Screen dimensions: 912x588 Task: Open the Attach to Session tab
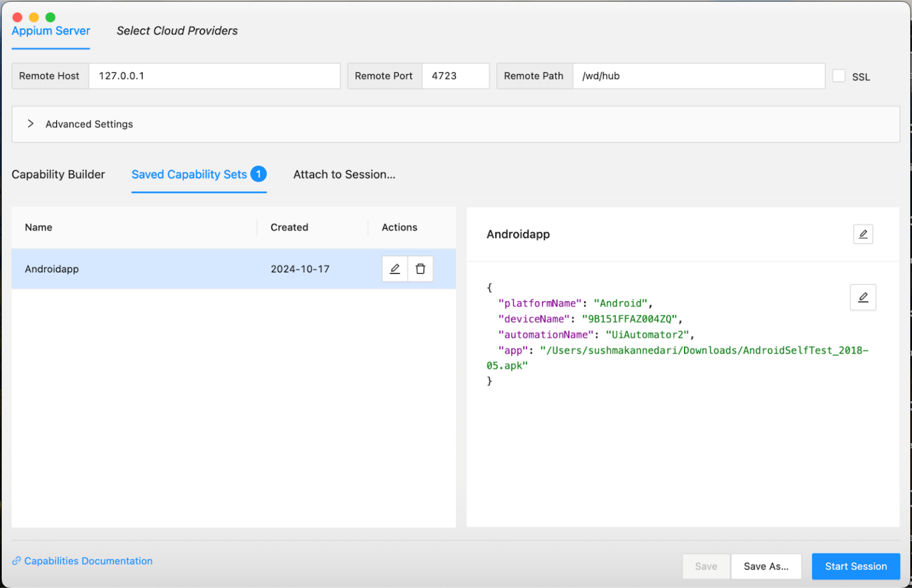pos(344,174)
